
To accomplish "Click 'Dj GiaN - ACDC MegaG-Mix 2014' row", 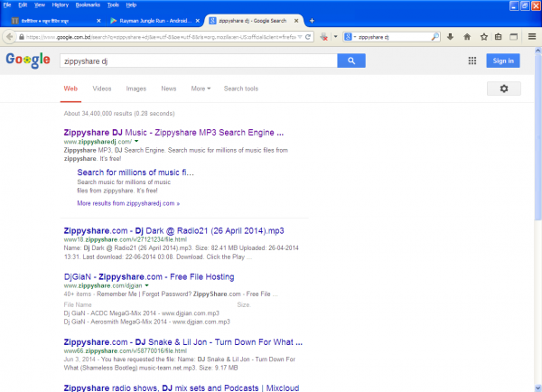I will pos(142,313).
